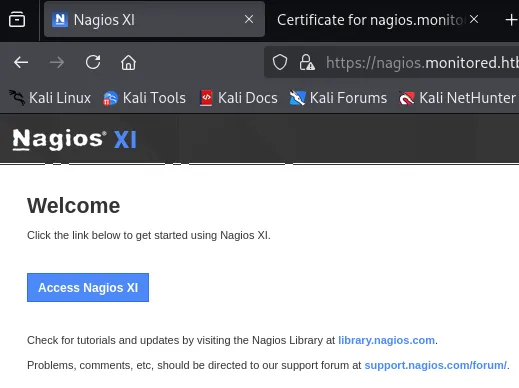The image size is (519, 388).
Task: Click the Nagios favicon on first tab
Action: 60,20
